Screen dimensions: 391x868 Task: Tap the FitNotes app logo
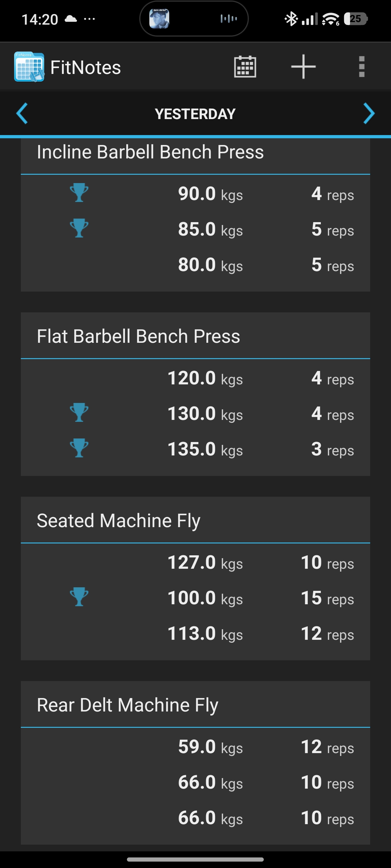pyautogui.click(x=29, y=67)
